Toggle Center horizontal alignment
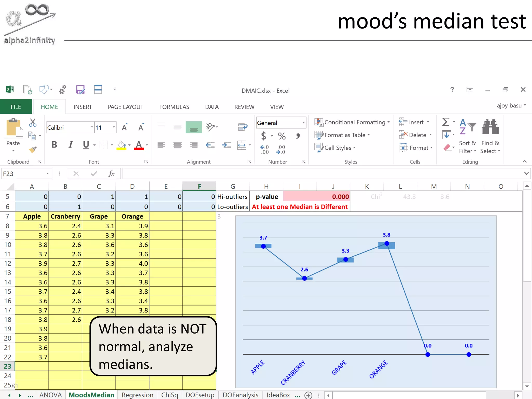Screen dimensions: 532x399 point(178,145)
